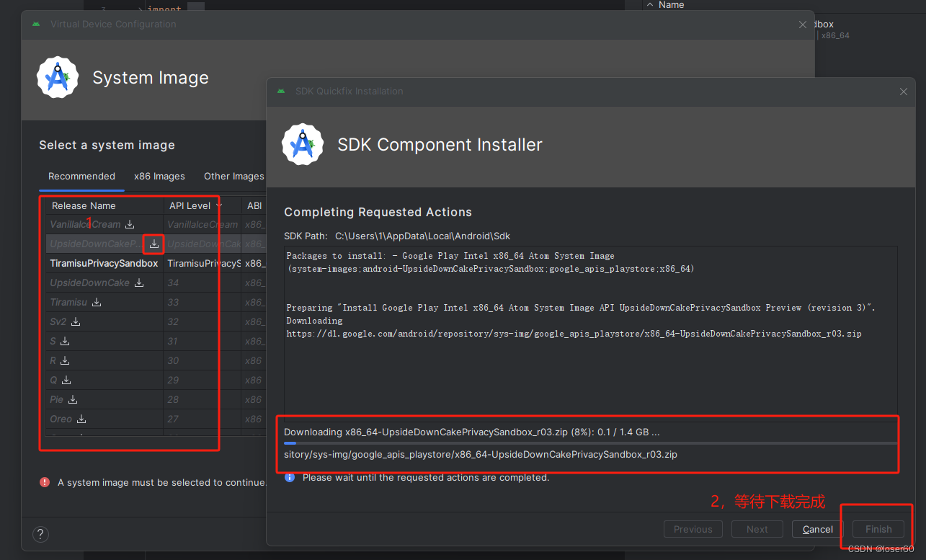
Task: Click the Completing Requested Actions heading
Action: (x=378, y=213)
